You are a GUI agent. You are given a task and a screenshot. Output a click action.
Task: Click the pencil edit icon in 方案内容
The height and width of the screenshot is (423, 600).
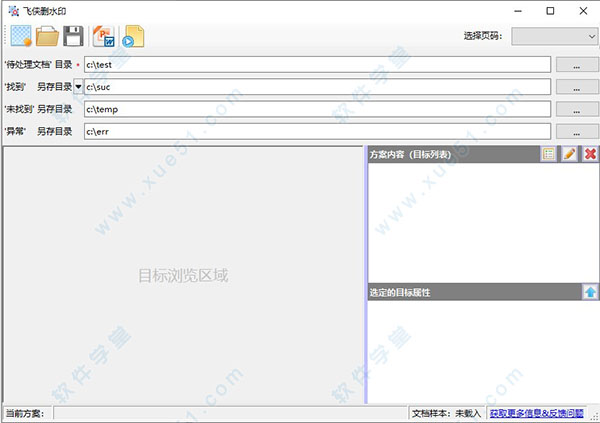point(569,154)
